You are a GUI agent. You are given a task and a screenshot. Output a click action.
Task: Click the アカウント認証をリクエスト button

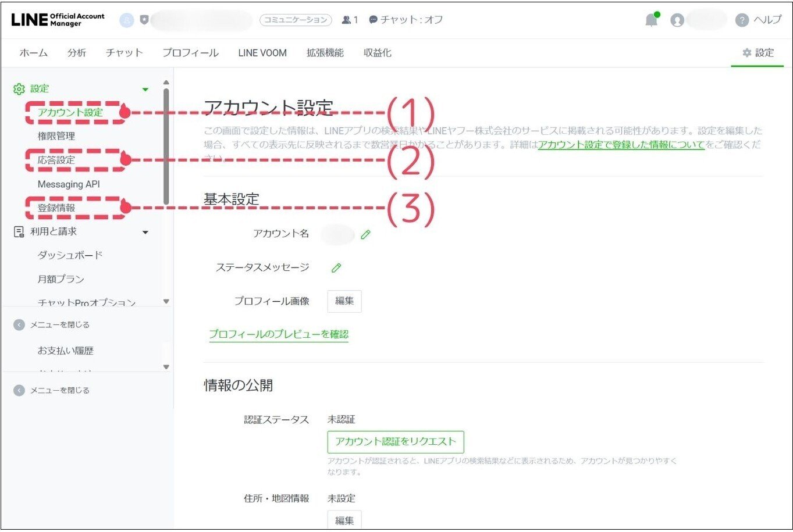click(396, 442)
